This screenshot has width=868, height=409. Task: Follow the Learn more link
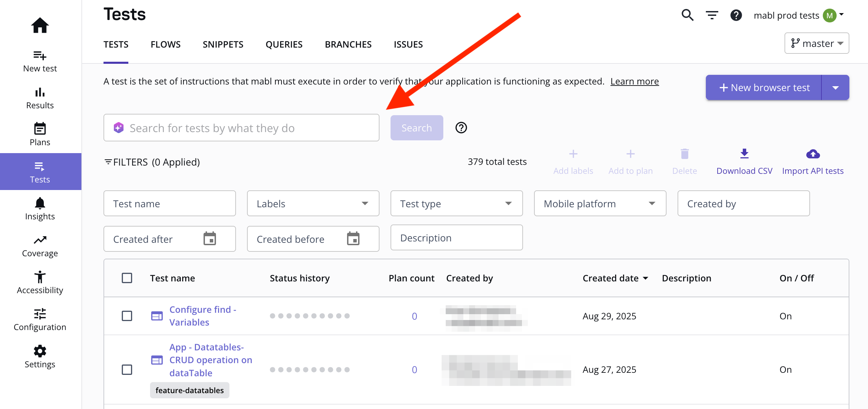[x=634, y=81]
